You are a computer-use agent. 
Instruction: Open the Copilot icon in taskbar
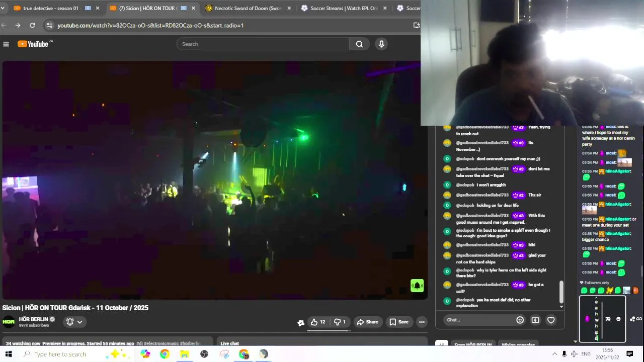(145, 354)
